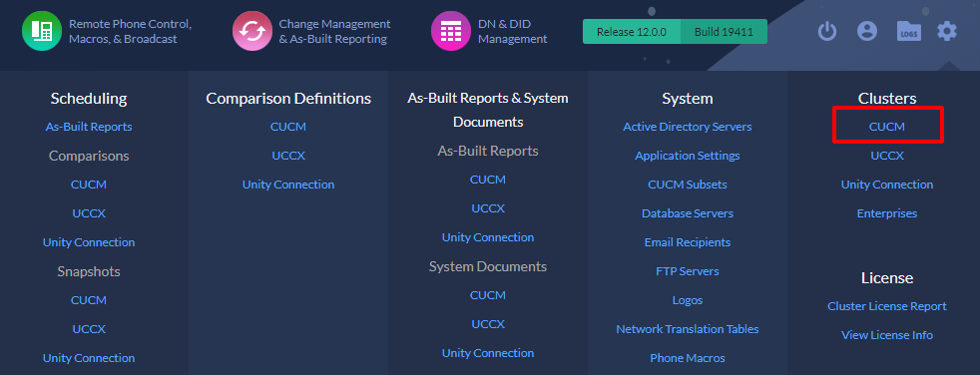Open Unity Connection under Clusters
This screenshot has width=980, height=375.
887,185
